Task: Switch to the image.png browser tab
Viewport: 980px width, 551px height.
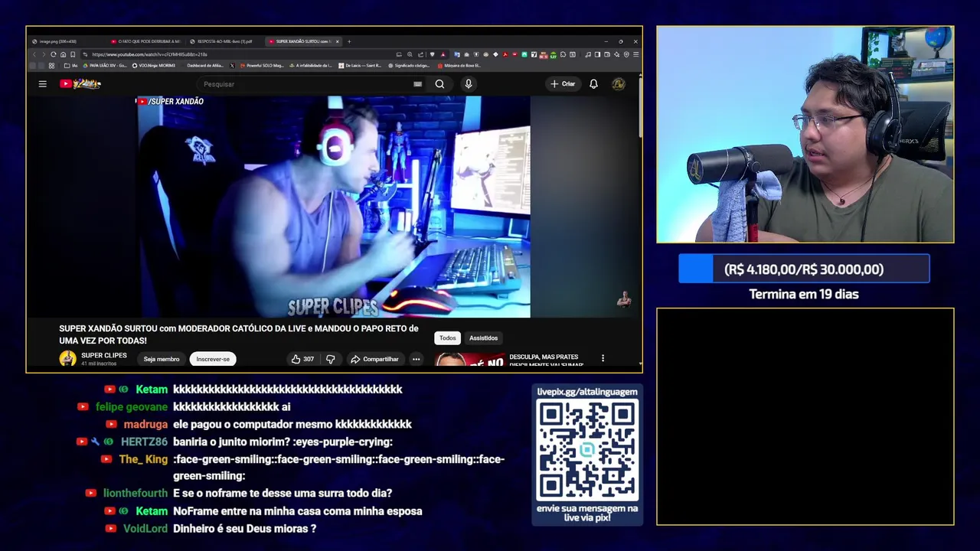Action: coord(61,41)
